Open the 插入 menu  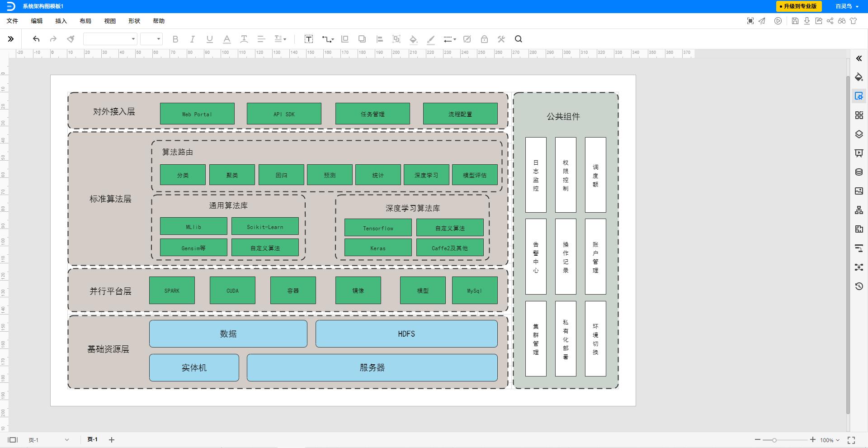[61, 21]
